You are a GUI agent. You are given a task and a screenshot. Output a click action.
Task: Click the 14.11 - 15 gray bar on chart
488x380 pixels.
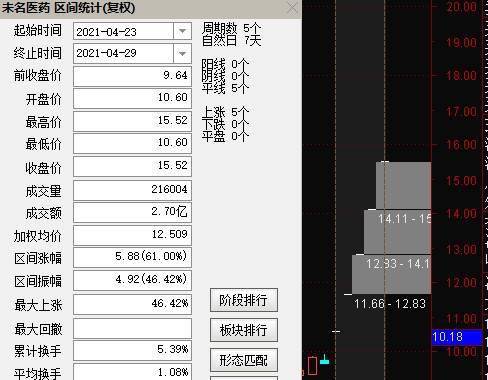point(397,232)
